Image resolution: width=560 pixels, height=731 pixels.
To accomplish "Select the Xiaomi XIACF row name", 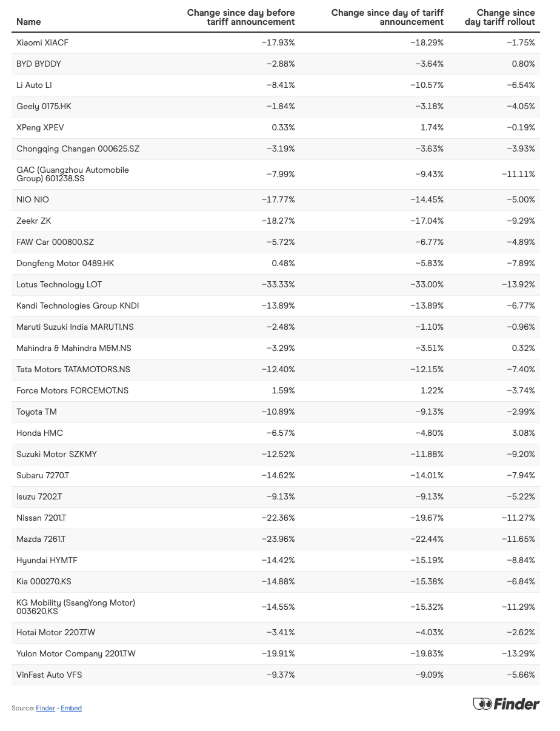I will (47, 43).
